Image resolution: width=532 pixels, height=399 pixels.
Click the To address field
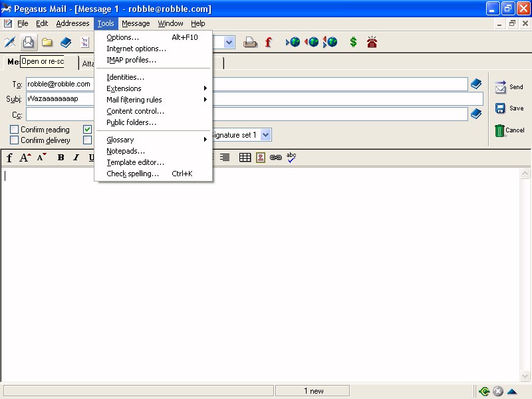pyautogui.click(x=247, y=84)
